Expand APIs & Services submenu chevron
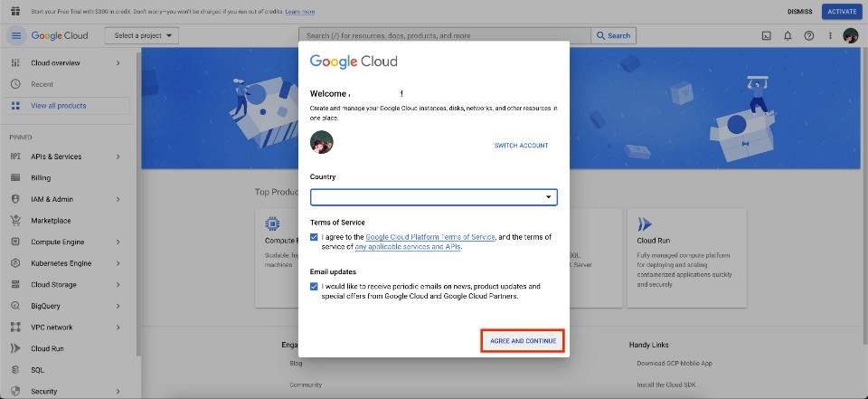The height and width of the screenshot is (399, 868). click(118, 157)
